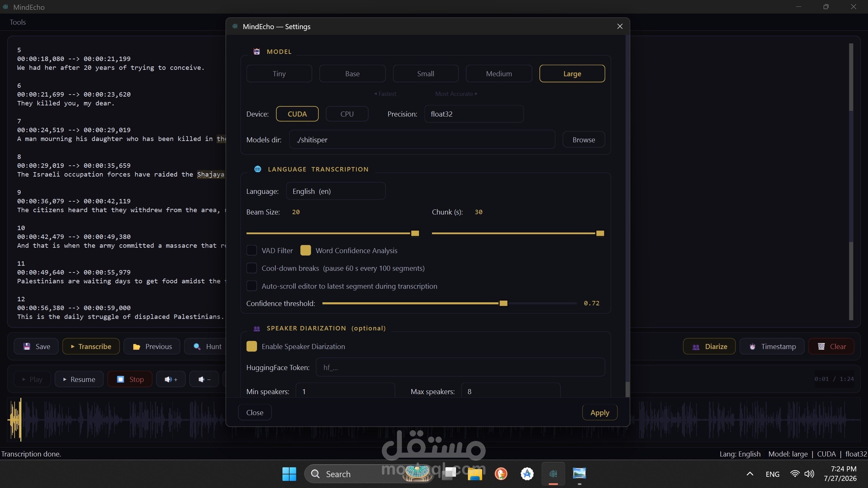This screenshot has width=868, height=488.
Task: Select the Small model
Action: 426,74
